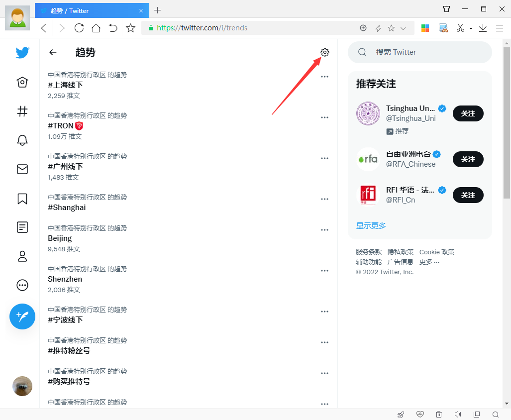Open the RFI 华语 account avatar
Image resolution: width=511 pixels, height=420 pixels.
click(x=368, y=195)
